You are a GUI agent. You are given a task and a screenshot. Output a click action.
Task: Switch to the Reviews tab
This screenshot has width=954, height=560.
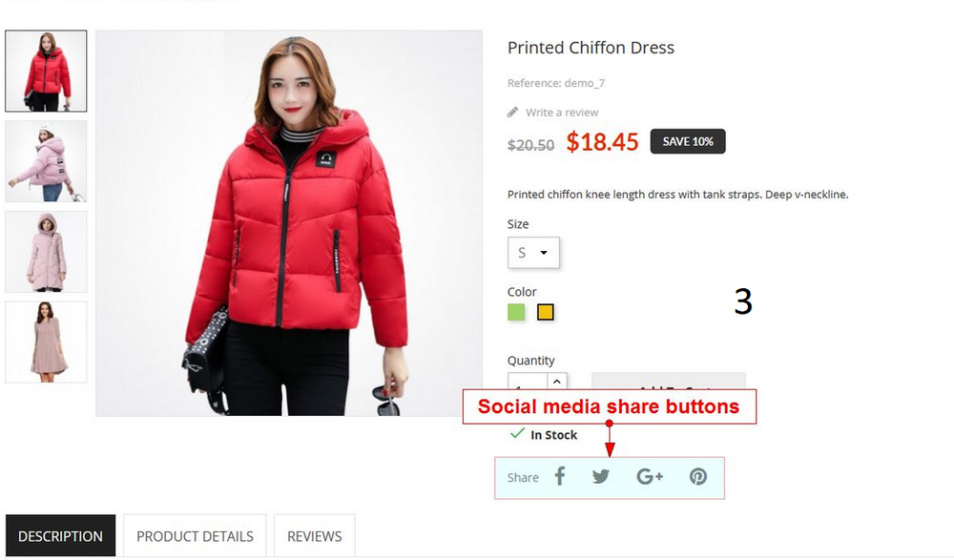click(315, 535)
